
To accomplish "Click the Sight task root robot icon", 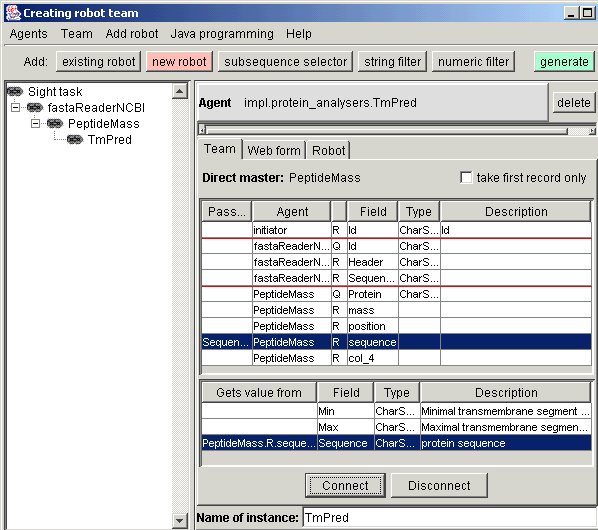I will [15, 92].
